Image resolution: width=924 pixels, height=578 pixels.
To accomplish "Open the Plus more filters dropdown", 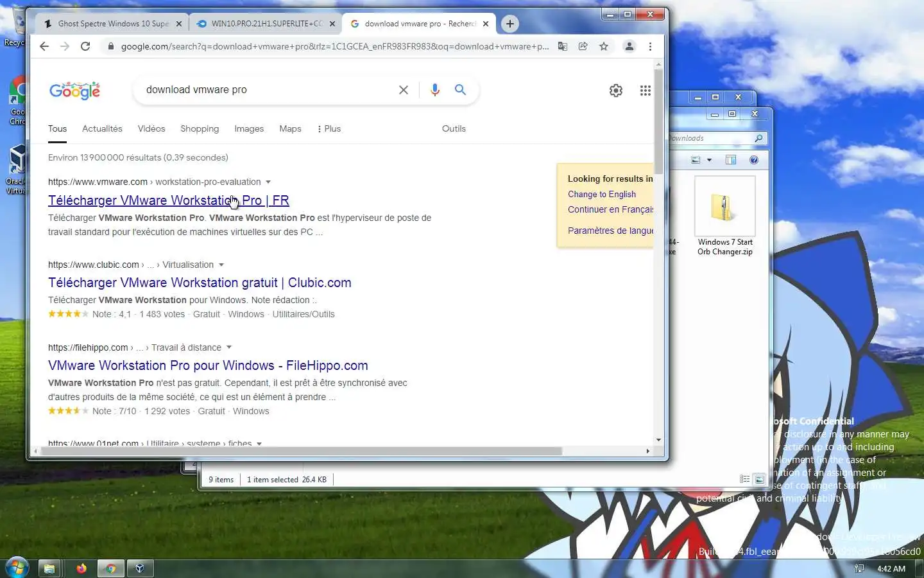I will point(329,128).
